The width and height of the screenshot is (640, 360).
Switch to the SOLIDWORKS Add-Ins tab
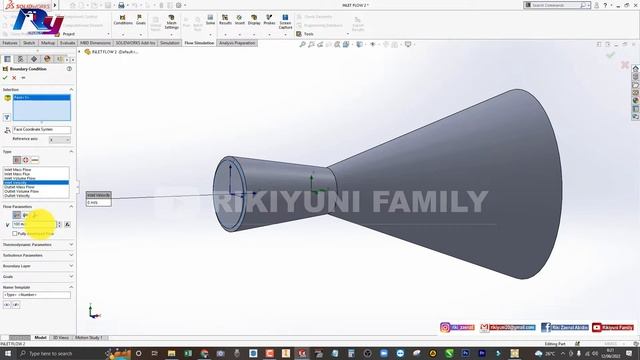coord(136,43)
